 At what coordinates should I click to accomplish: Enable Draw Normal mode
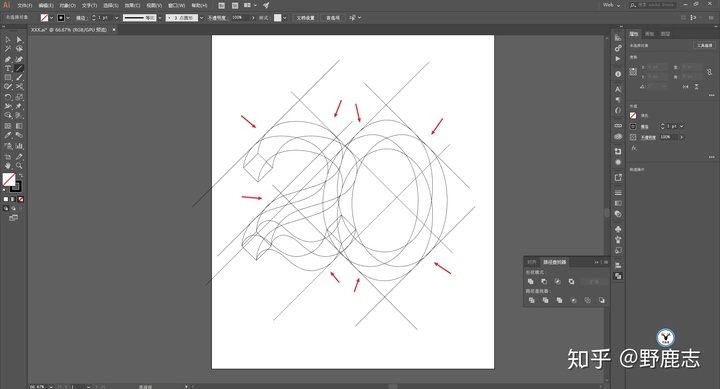point(6,209)
